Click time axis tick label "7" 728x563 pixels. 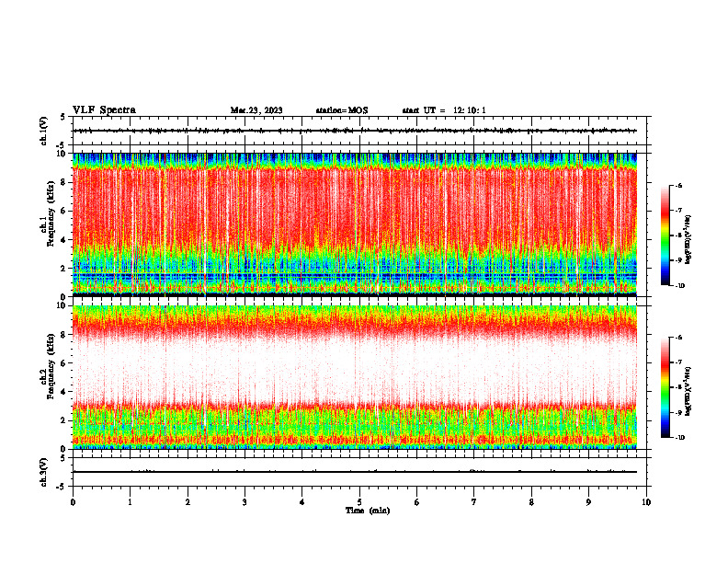coord(474,502)
